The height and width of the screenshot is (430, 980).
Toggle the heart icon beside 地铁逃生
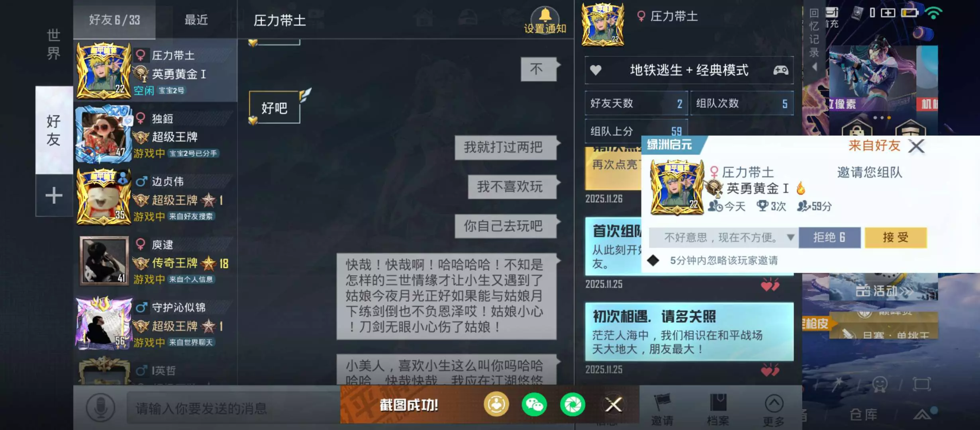tap(596, 70)
